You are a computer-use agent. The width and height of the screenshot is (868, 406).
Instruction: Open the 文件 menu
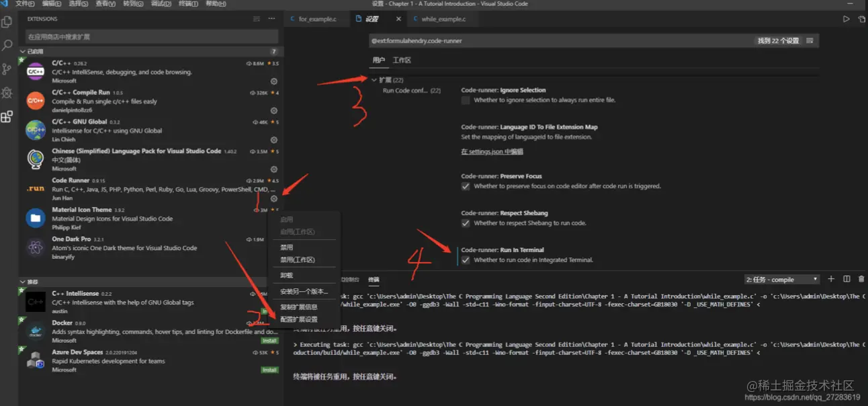pyautogui.click(x=24, y=3)
